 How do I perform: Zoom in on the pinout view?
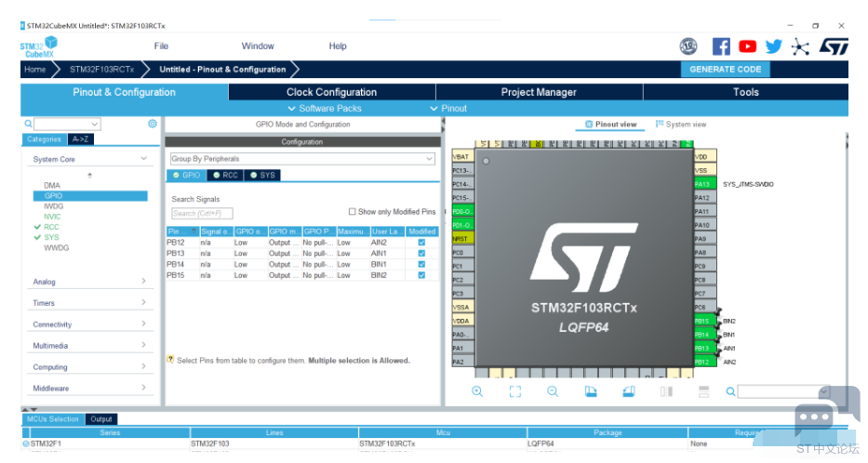(477, 391)
